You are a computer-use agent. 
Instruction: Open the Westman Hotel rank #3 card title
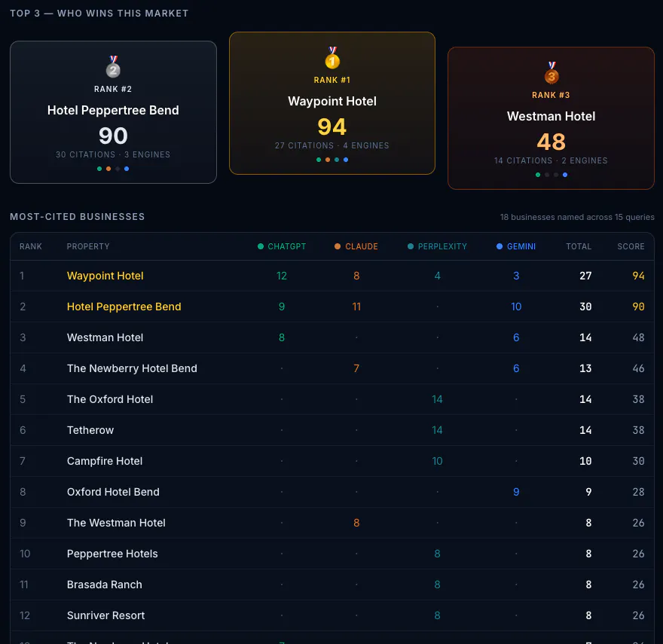point(551,116)
